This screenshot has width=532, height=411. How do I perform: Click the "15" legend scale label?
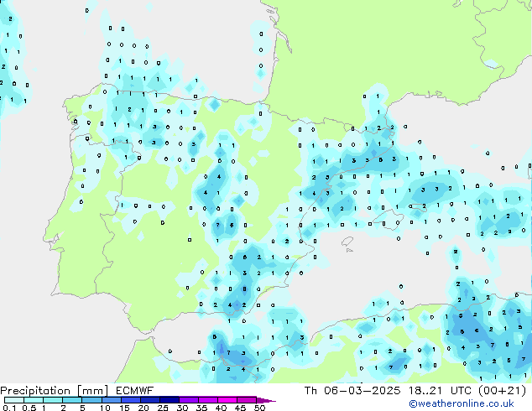124,408
